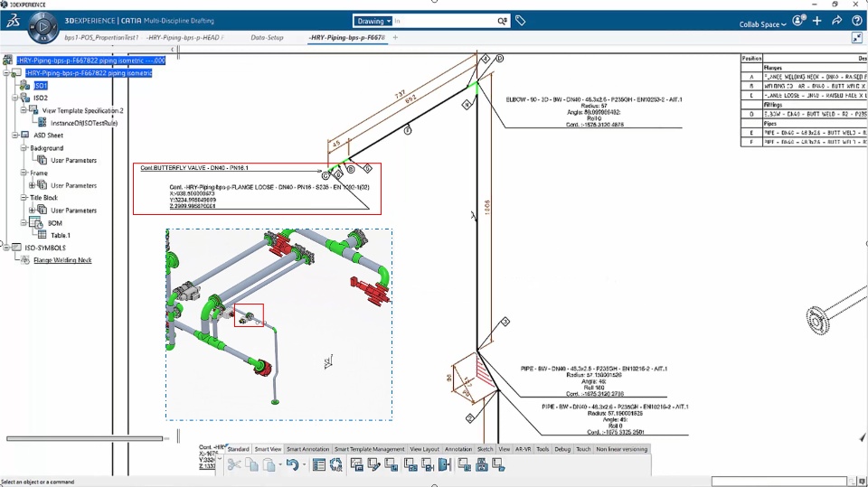Collapse View Template Specification.2 node

point(24,110)
